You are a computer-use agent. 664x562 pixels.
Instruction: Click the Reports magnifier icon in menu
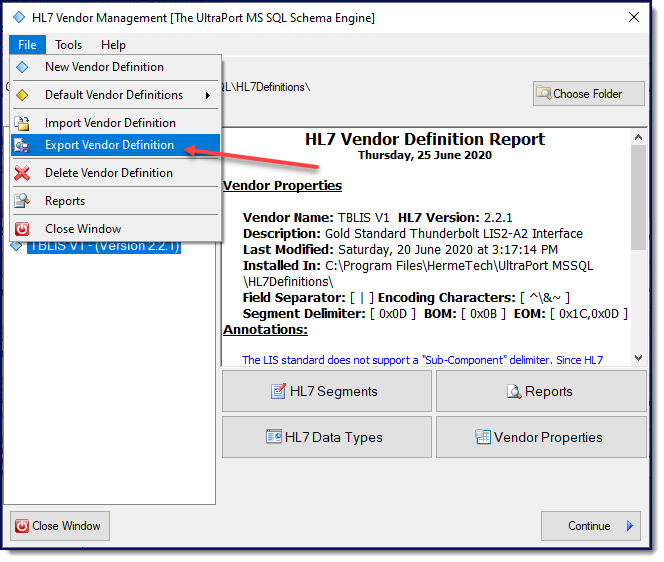[x=22, y=201]
